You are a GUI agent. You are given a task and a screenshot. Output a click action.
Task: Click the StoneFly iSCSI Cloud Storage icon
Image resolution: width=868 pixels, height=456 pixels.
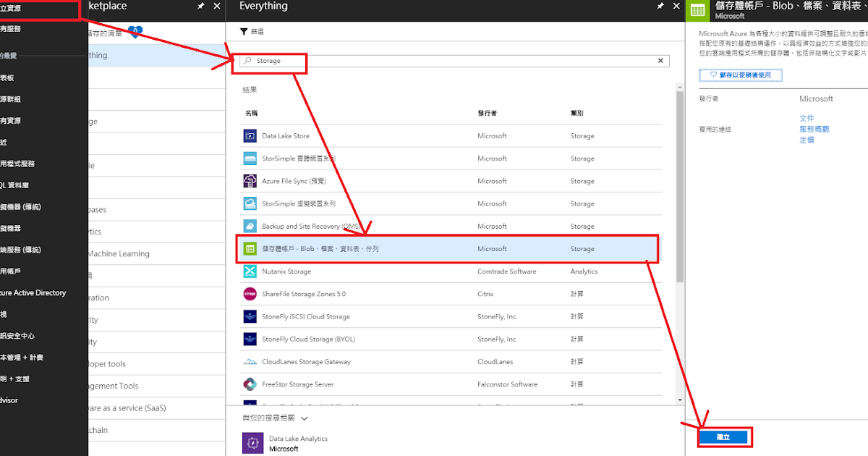click(251, 316)
